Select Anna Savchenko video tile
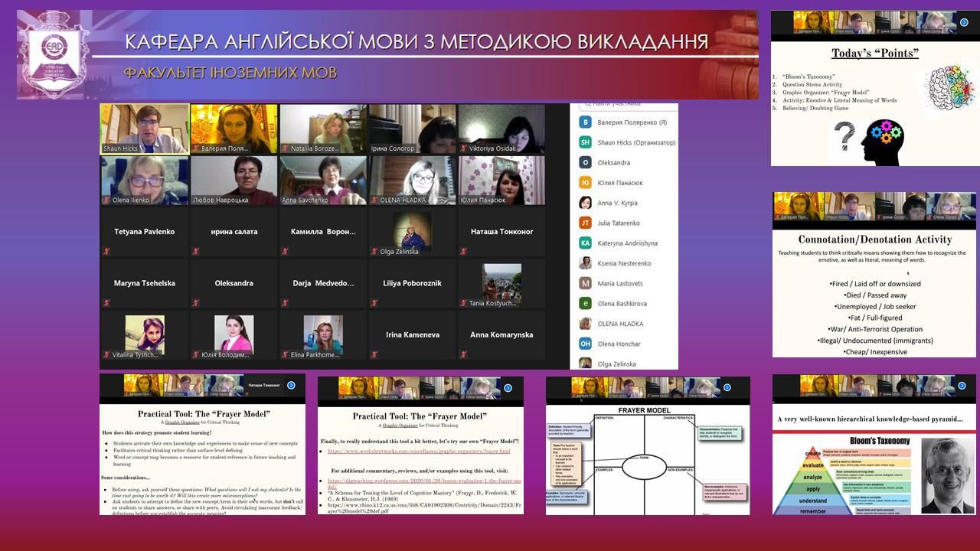This screenshot has height=551, width=980. [323, 181]
